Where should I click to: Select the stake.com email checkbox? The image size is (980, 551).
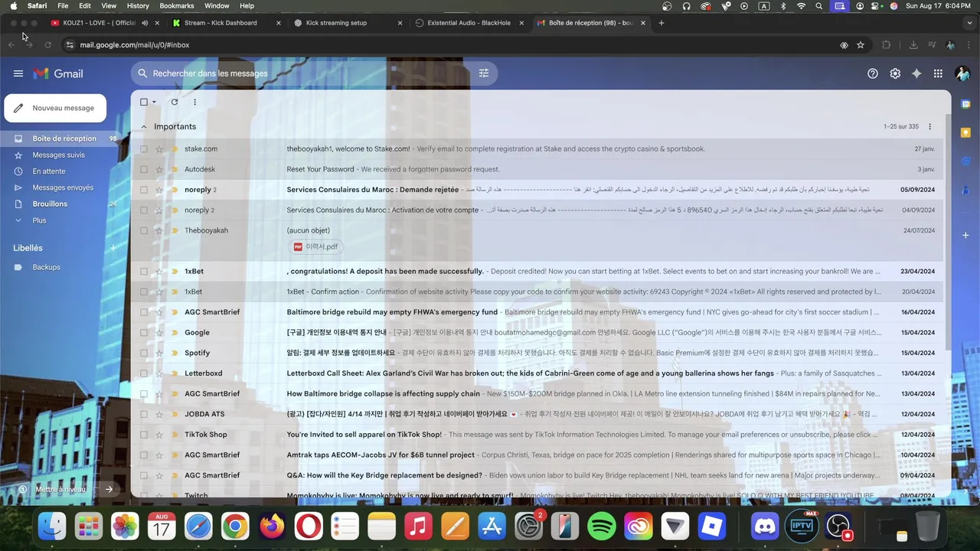click(x=144, y=149)
